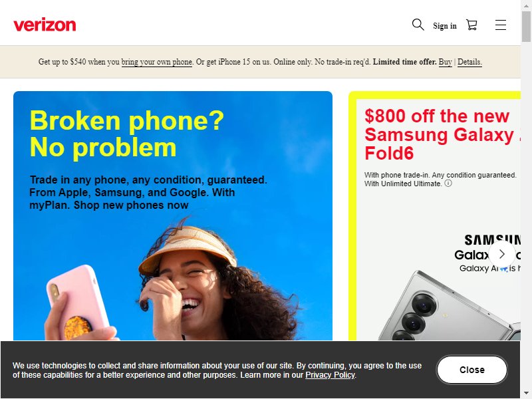This screenshot has width=532, height=399.
Task: Open the Details link in banner
Action: pos(469,62)
